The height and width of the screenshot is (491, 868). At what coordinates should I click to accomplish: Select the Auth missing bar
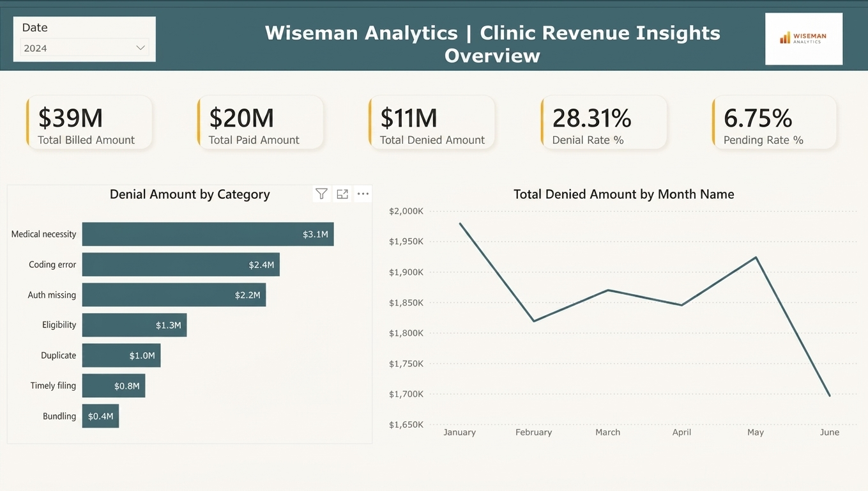point(174,295)
